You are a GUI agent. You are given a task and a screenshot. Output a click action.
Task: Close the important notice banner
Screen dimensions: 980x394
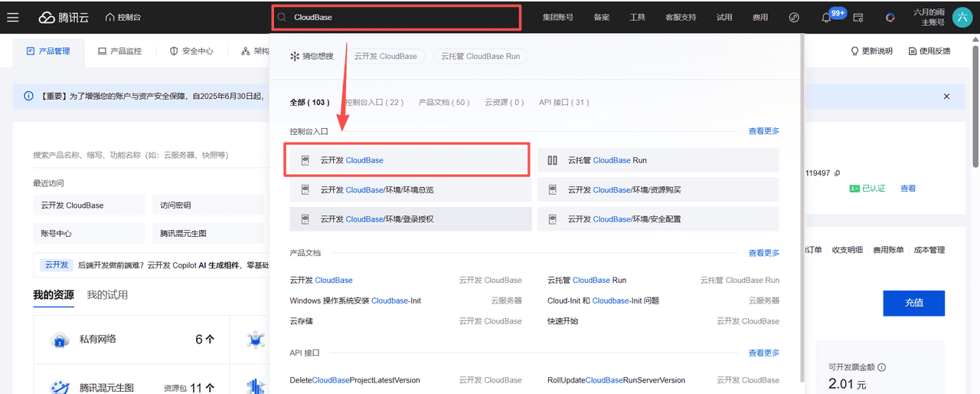pos(946,97)
